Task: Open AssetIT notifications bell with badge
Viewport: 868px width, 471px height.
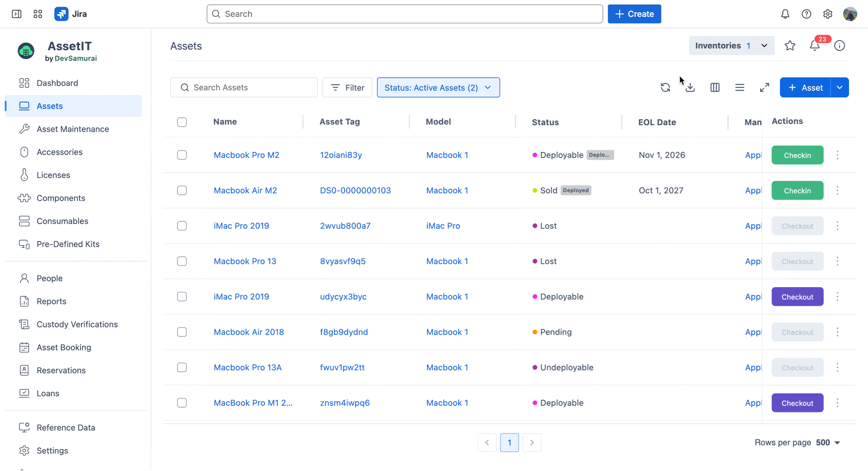Action: point(815,46)
